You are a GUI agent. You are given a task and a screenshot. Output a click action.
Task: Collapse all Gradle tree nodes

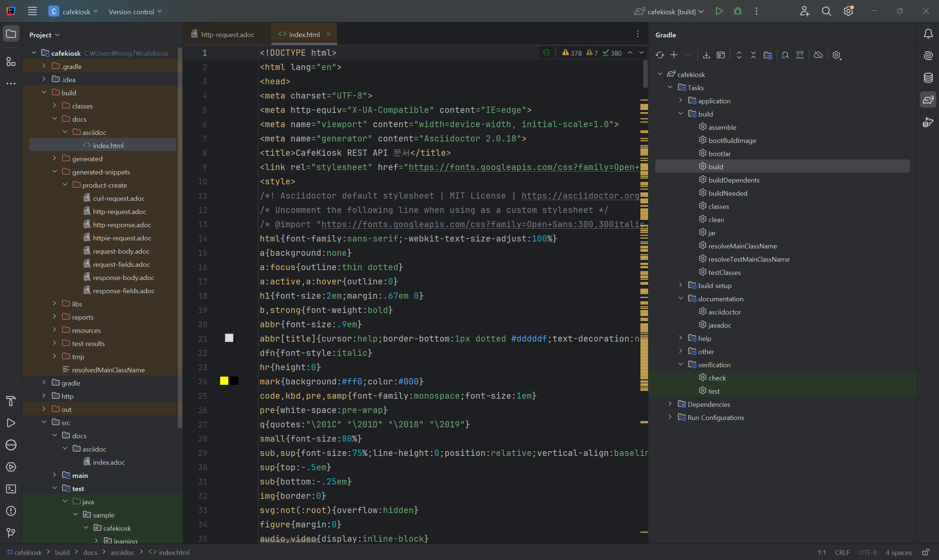pyautogui.click(x=753, y=55)
